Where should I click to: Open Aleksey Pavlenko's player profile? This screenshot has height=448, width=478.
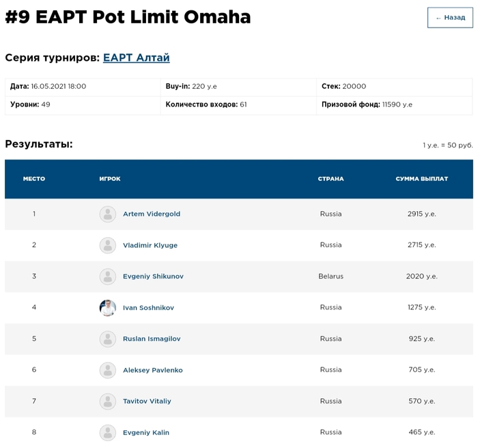pos(153,370)
